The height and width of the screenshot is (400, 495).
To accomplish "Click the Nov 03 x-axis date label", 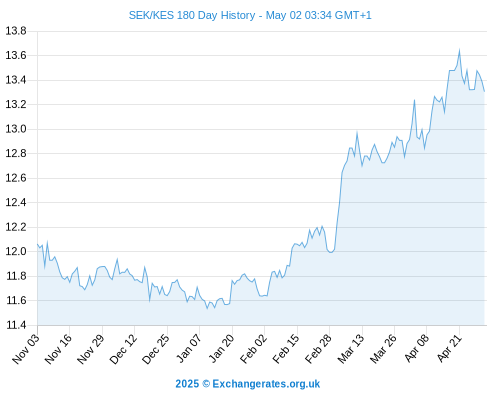I will point(26,348).
